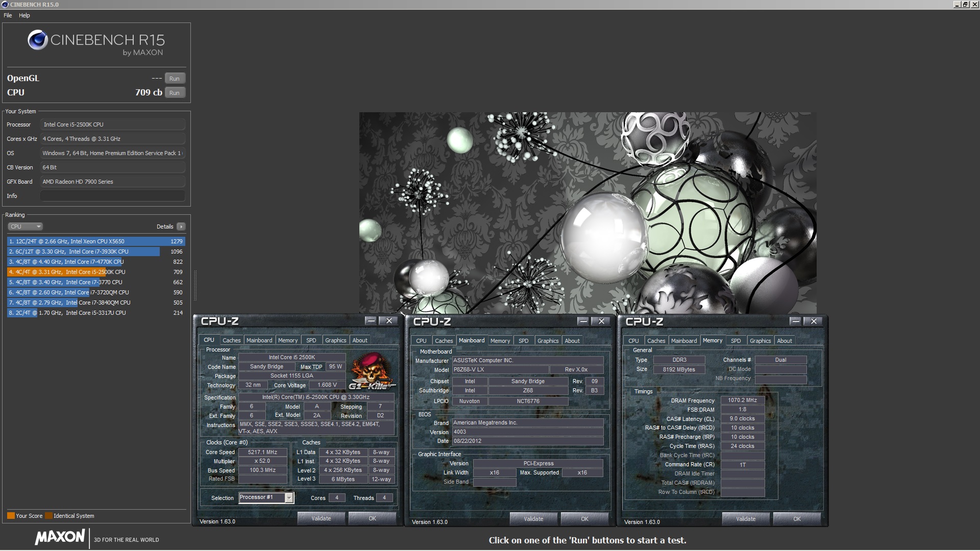Minimize the Memory CPU-Z window
This screenshot has width=980, height=551.
click(x=796, y=321)
